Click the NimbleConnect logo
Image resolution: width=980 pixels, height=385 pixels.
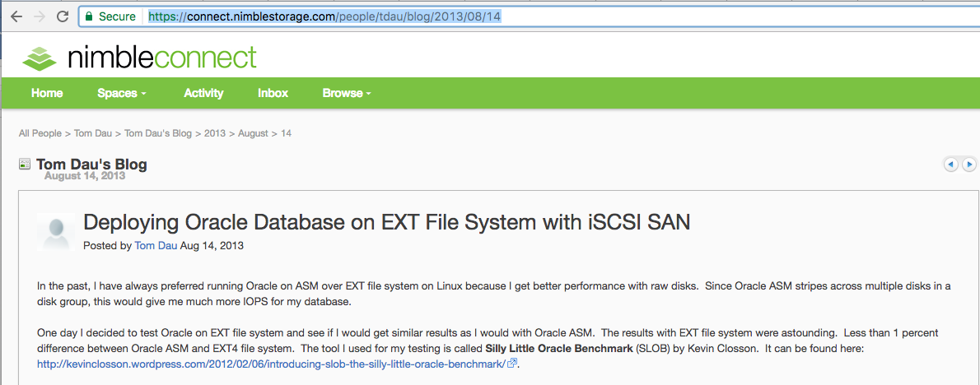(x=140, y=57)
